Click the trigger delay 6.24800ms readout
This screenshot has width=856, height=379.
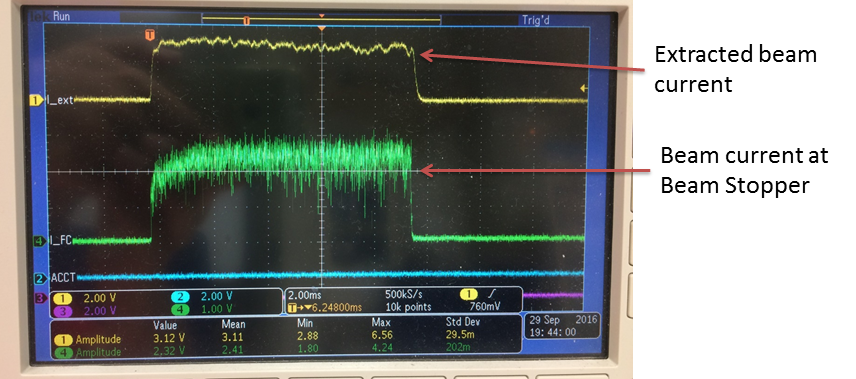(325, 308)
